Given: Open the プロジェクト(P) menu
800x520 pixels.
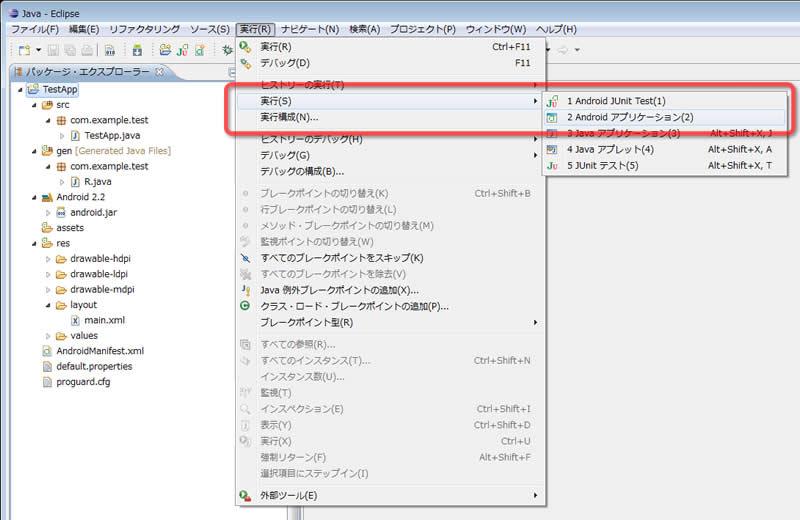Looking at the screenshot, I should 423,29.
